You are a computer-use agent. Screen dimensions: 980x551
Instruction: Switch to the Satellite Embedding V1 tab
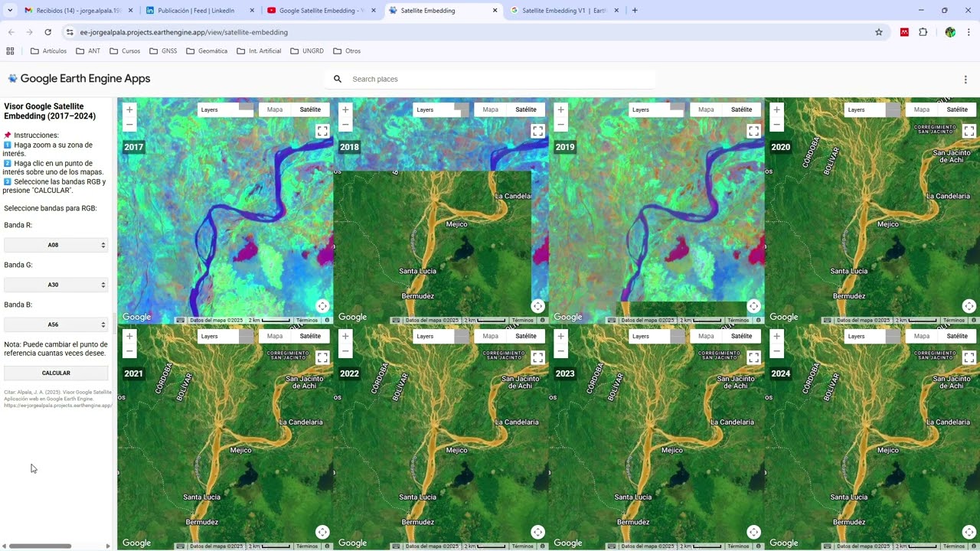click(563, 11)
